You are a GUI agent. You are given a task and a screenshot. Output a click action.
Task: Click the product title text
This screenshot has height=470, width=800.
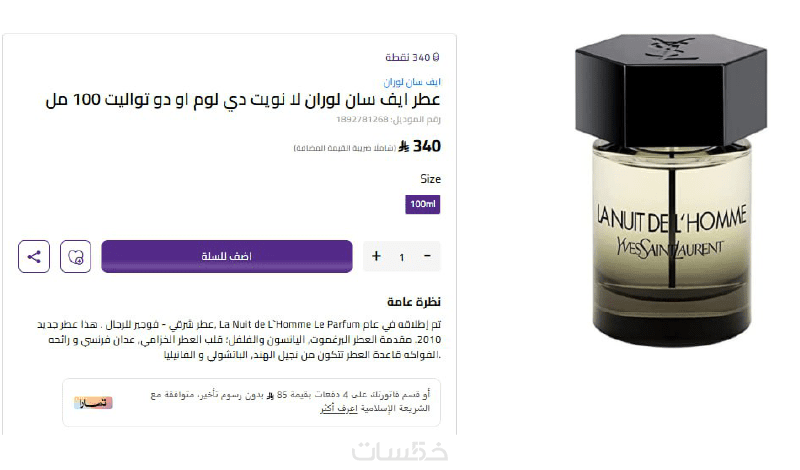click(243, 100)
